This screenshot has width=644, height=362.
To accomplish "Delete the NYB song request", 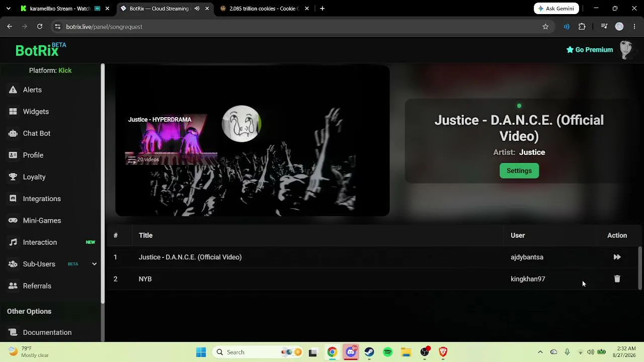I will click(x=617, y=279).
